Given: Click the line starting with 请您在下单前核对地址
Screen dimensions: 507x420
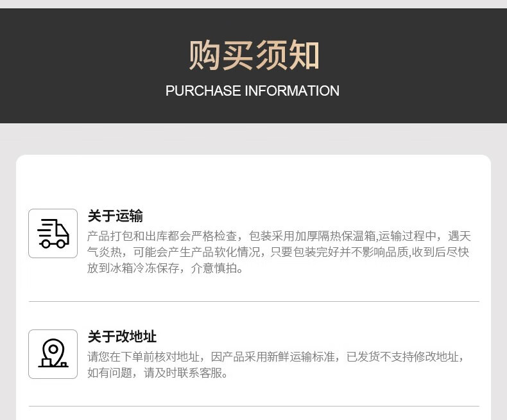Looking at the screenshot, I should (x=275, y=356).
